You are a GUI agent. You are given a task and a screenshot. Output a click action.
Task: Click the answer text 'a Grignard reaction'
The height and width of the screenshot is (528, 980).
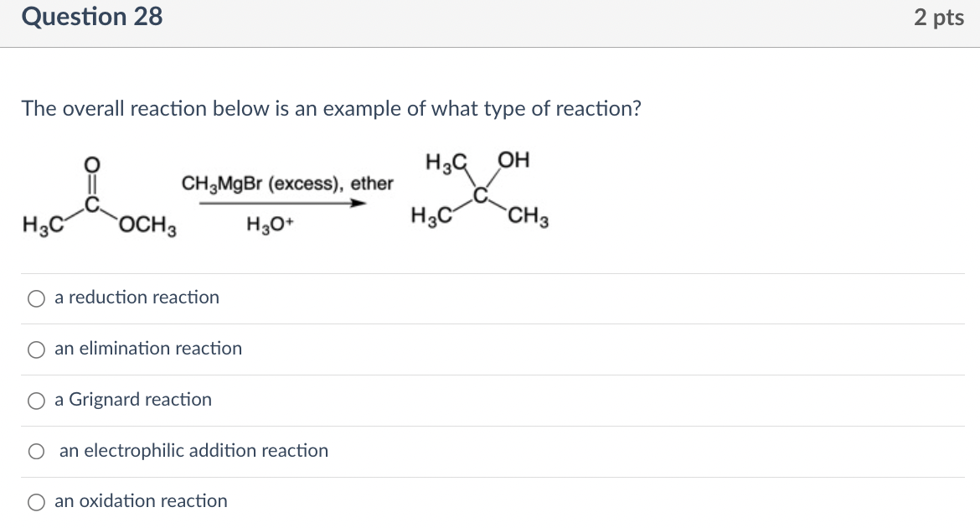[132, 401]
